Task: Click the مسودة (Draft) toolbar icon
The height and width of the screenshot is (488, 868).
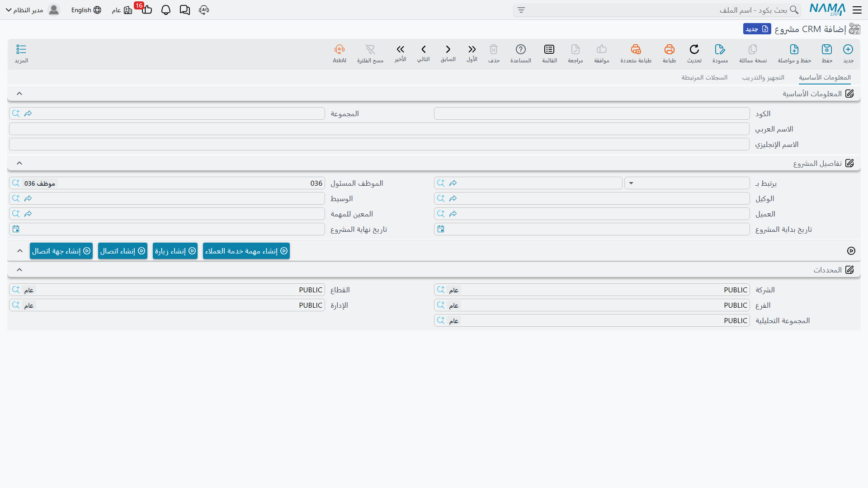Action: click(x=720, y=49)
